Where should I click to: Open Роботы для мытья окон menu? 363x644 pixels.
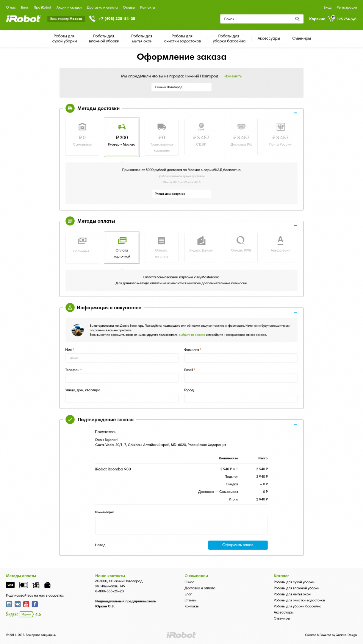point(142,38)
